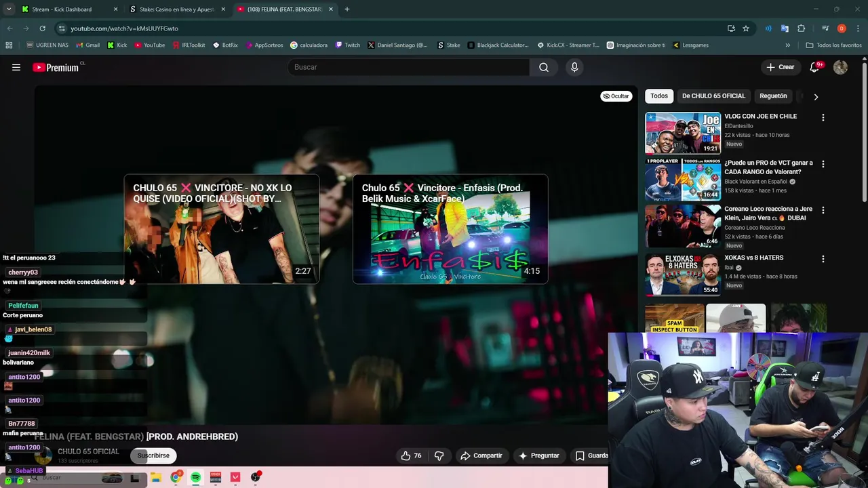Viewport: 868px width, 488px height.
Task: Open YouTube notifications bell
Action: pos(815,67)
